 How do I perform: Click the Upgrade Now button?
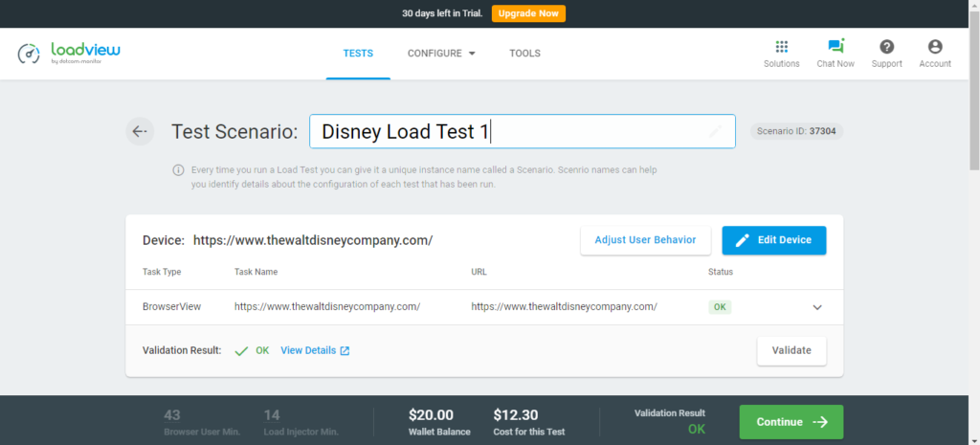coord(528,13)
